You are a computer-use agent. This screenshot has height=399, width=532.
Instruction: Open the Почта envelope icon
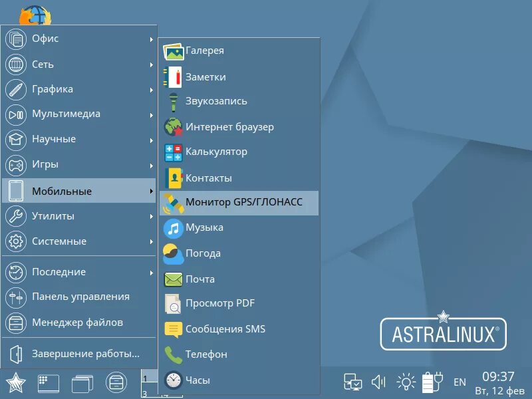(x=174, y=279)
